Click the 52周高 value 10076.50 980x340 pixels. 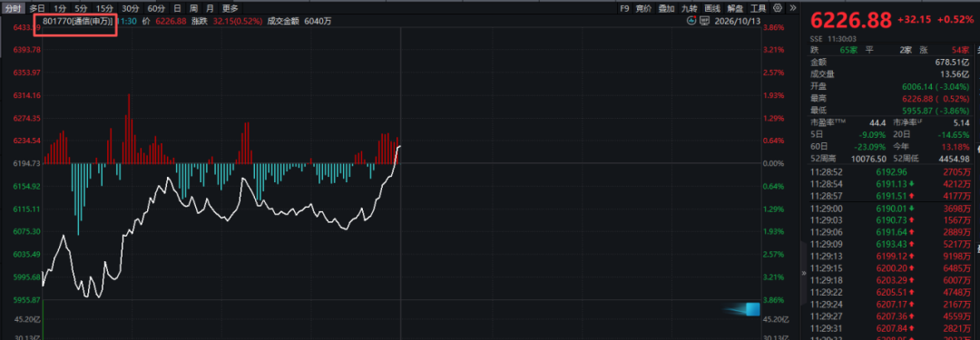pyautogui.click(x=868, y=159)
